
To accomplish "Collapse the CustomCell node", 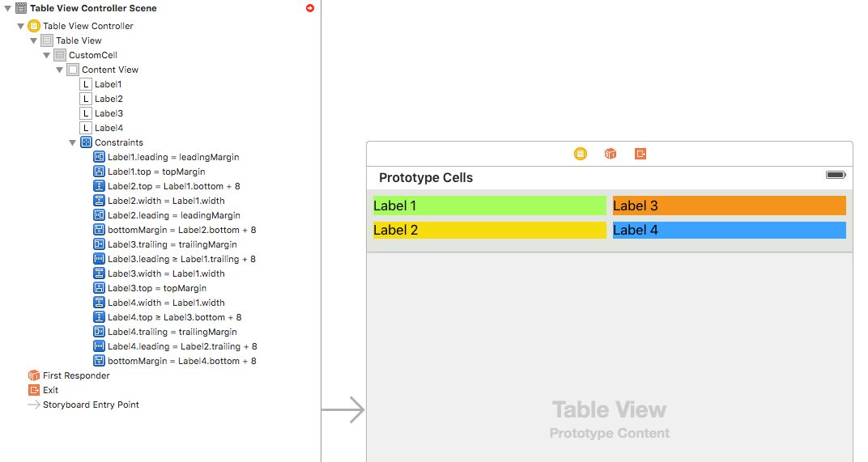I will click(x=46, y=55).
